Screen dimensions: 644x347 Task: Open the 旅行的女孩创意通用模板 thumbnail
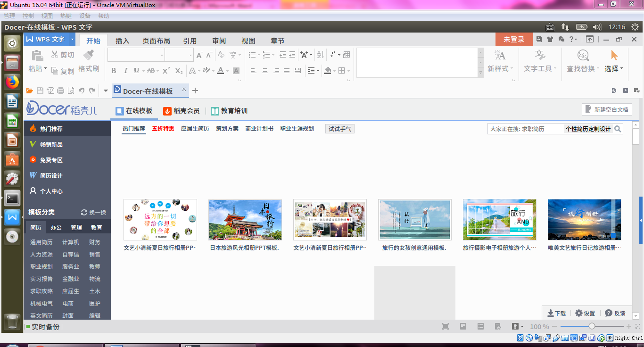click(x=415, y=220)
